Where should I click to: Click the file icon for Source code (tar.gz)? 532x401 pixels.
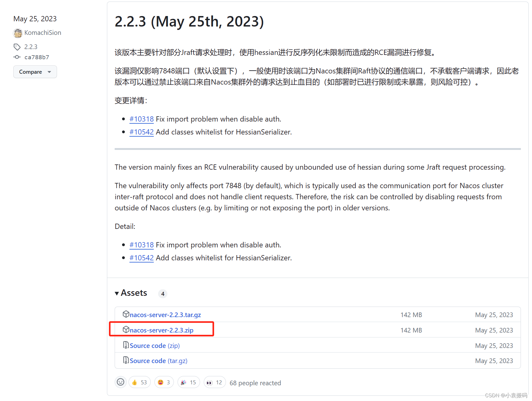[126, 360]
